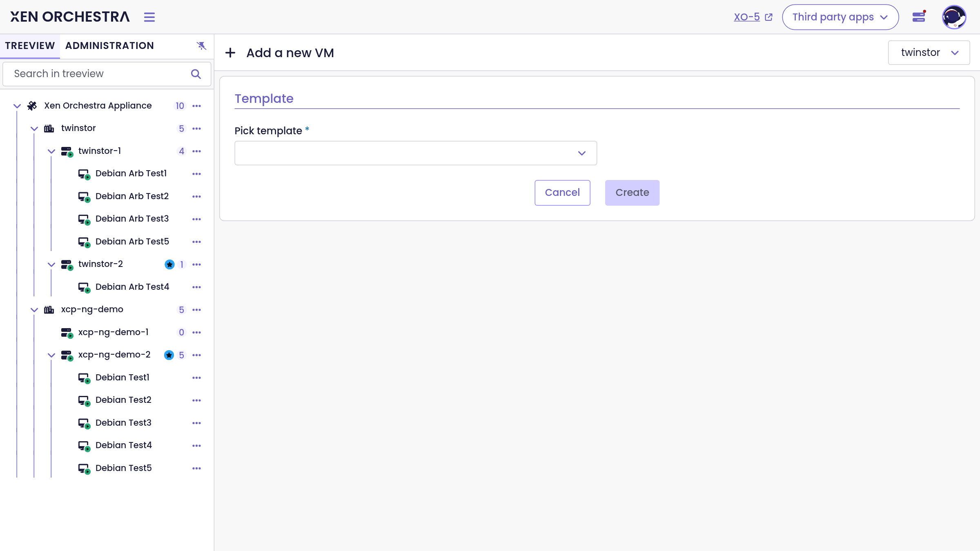980x551 pixels.
Task: Click the external link icon beside XO-5
Action: tap(769, 17)
